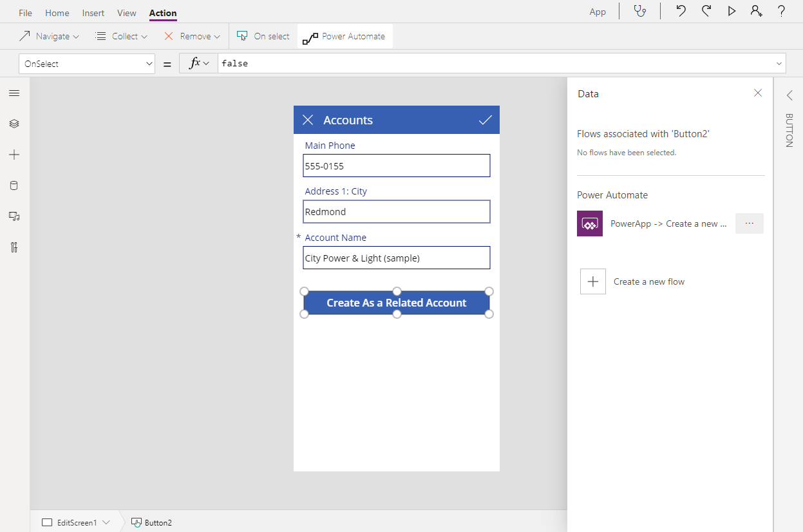
Task: Open the Remove dropdown
Action: click(x=191, y=36)
